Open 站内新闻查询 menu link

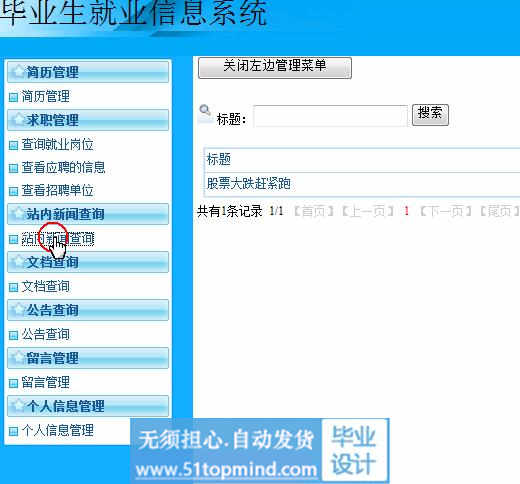[x=58, y=239]
